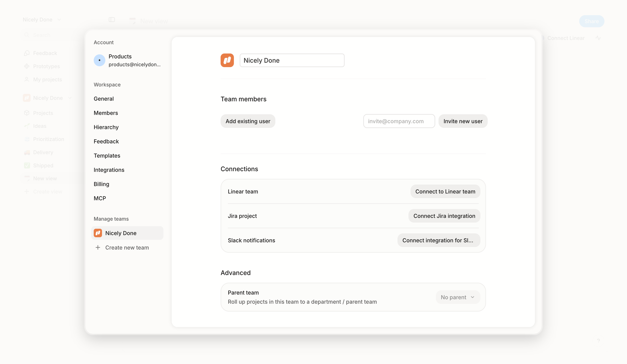Click the Share button in background
627x364 pixels.
(x=591, y=21)
